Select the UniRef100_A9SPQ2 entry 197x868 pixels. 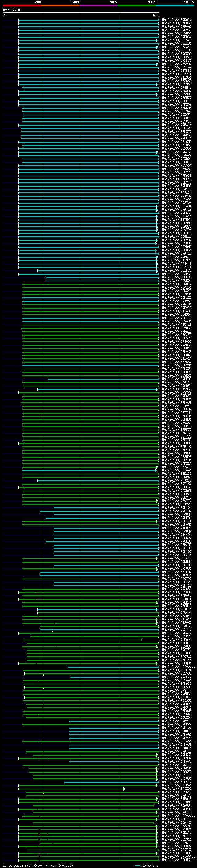coord(176,809)
